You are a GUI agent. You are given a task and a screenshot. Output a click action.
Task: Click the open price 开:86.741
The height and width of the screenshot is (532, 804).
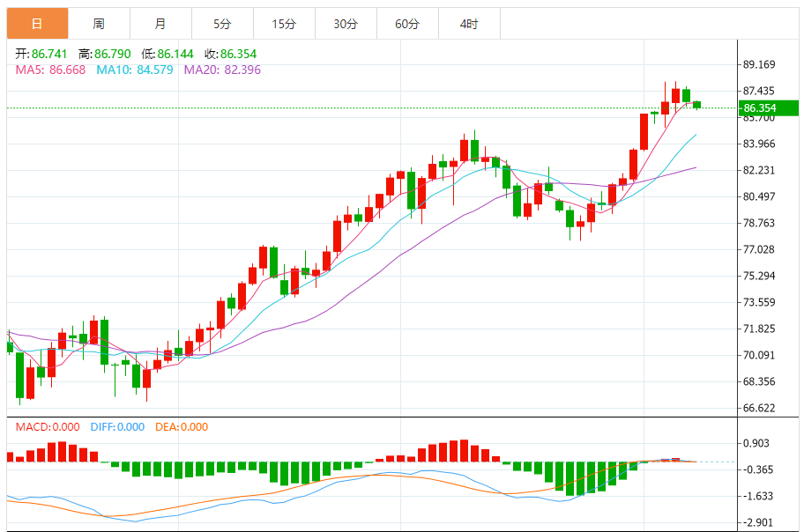(41, 54)
